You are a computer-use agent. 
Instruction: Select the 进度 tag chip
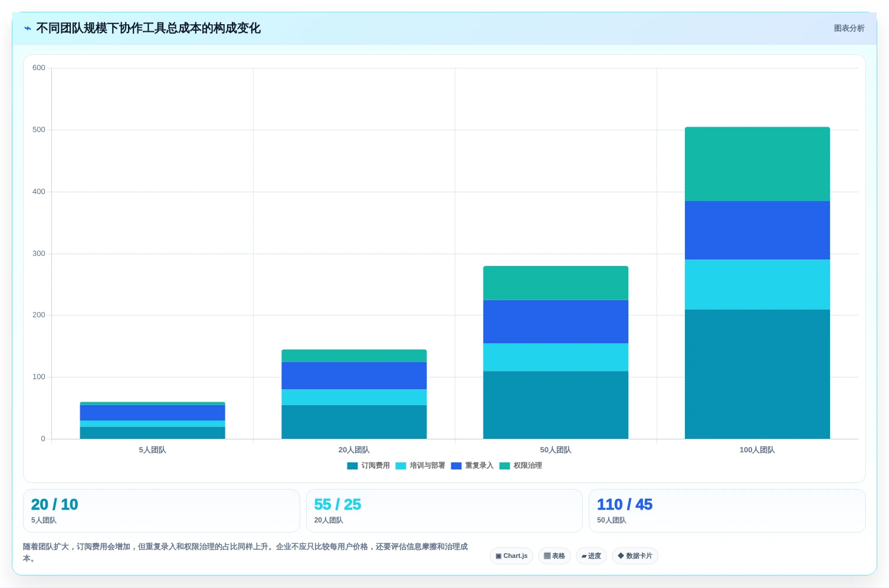pos(591,556)
